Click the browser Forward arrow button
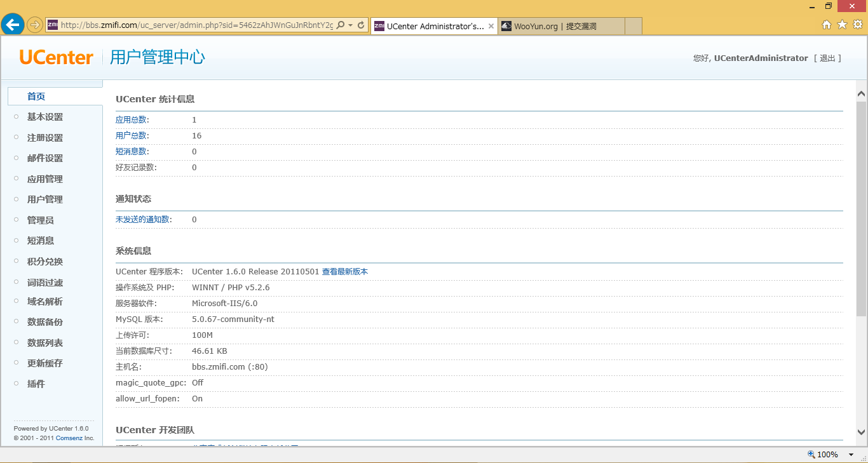Image resolution: width=868 pixels, height=463 pixels. (35, 25)
